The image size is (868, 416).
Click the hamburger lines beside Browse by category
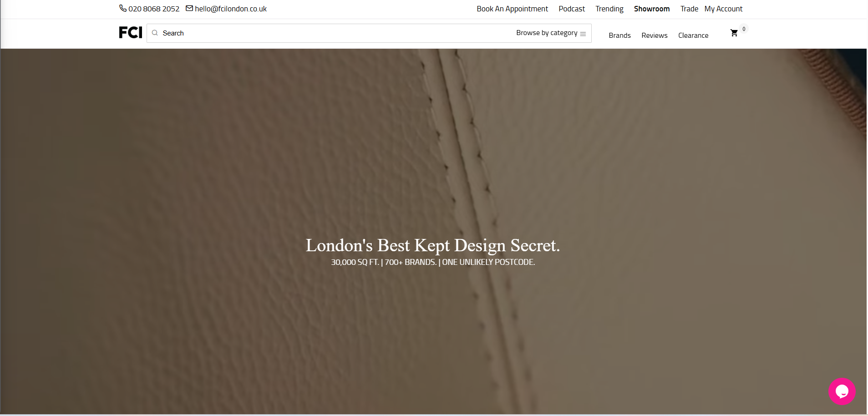[x=583, y=34]
